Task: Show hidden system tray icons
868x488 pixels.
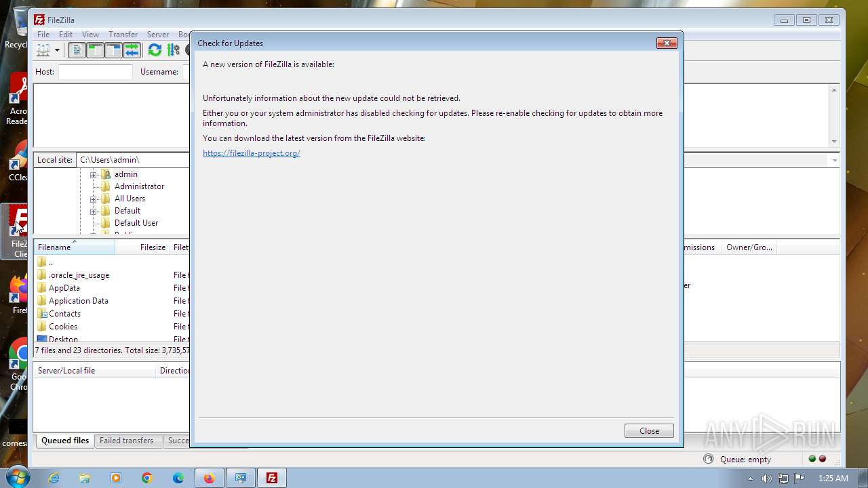Action: click(x=750, y=479)
